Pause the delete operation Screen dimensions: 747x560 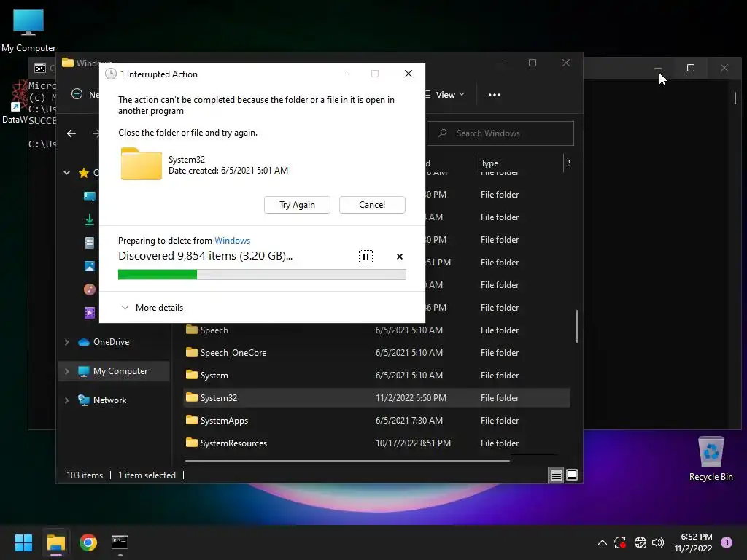click(365, 257)
